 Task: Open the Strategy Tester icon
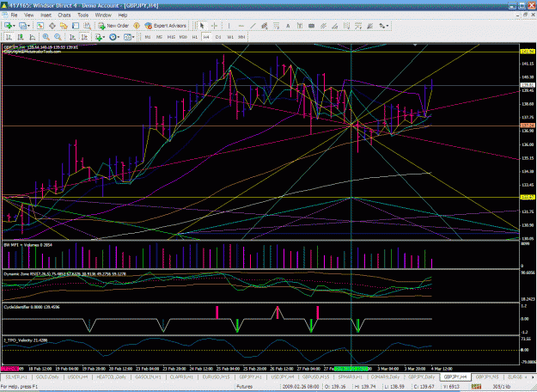point(87,26)
